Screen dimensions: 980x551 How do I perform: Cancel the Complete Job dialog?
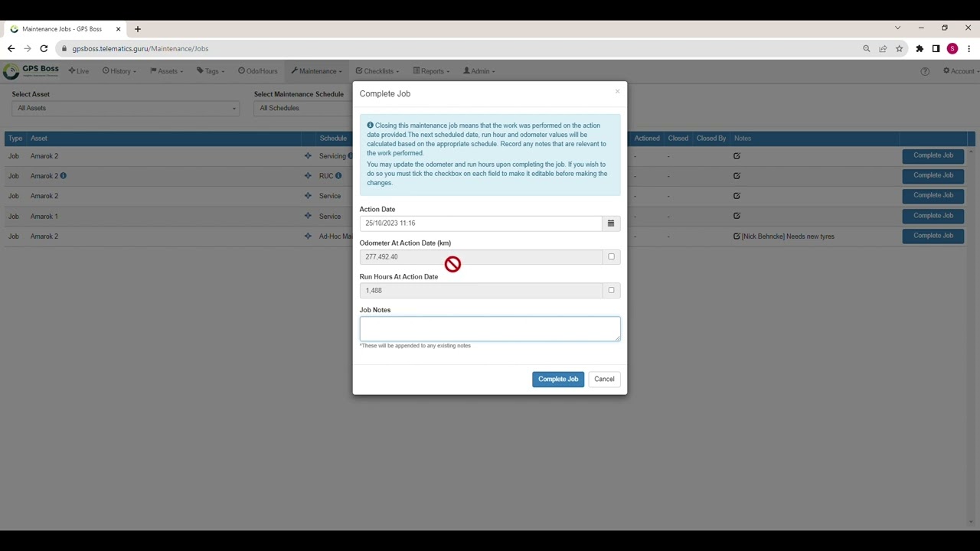click(604, 380)
